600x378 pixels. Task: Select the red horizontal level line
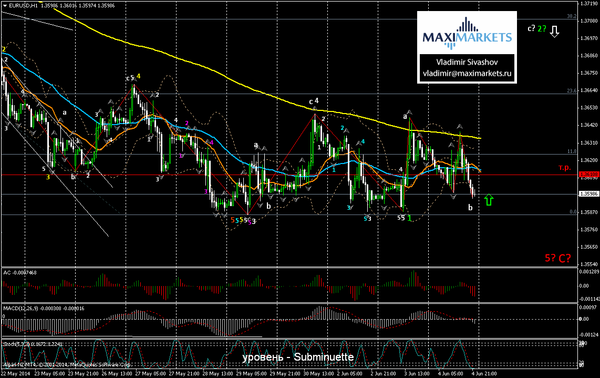pos(289,174)
